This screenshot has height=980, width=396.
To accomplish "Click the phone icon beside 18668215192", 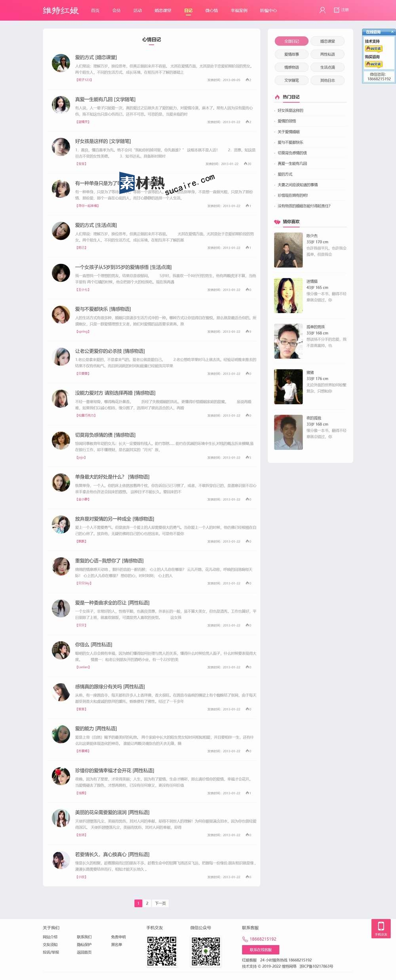I will point(245,939).
